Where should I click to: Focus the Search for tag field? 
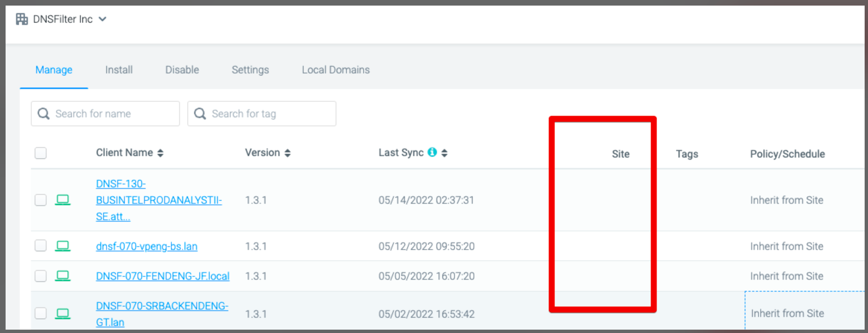pos(262,114)
